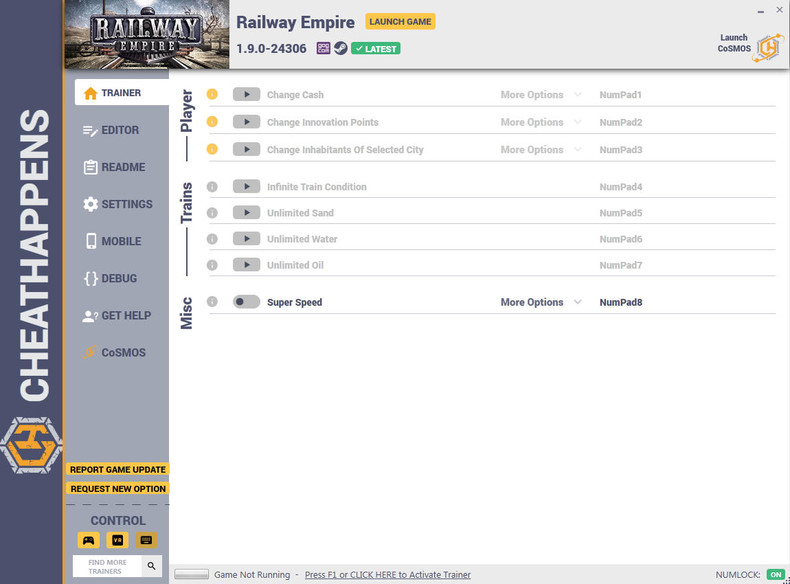The width and height of the screenshot is (790, 584).
Task: Click the info icon beside Super Speed
Action: pyautogui.click(x=212, y=301)
